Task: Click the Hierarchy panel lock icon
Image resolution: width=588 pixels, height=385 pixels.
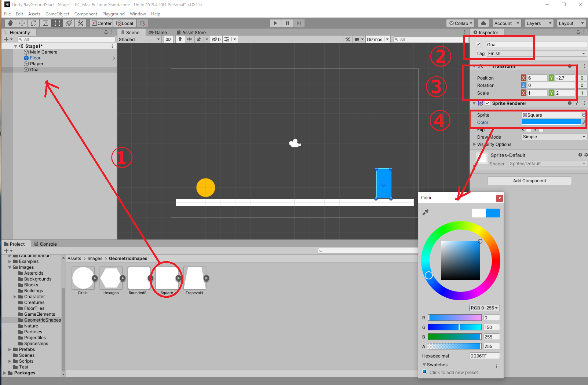Action: [106, 32]
